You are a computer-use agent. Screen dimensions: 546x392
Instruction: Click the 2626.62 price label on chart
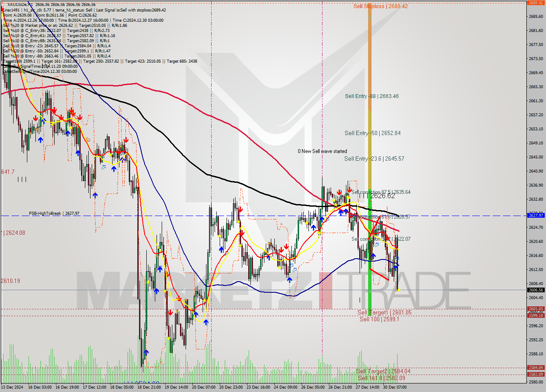(382, 196)
